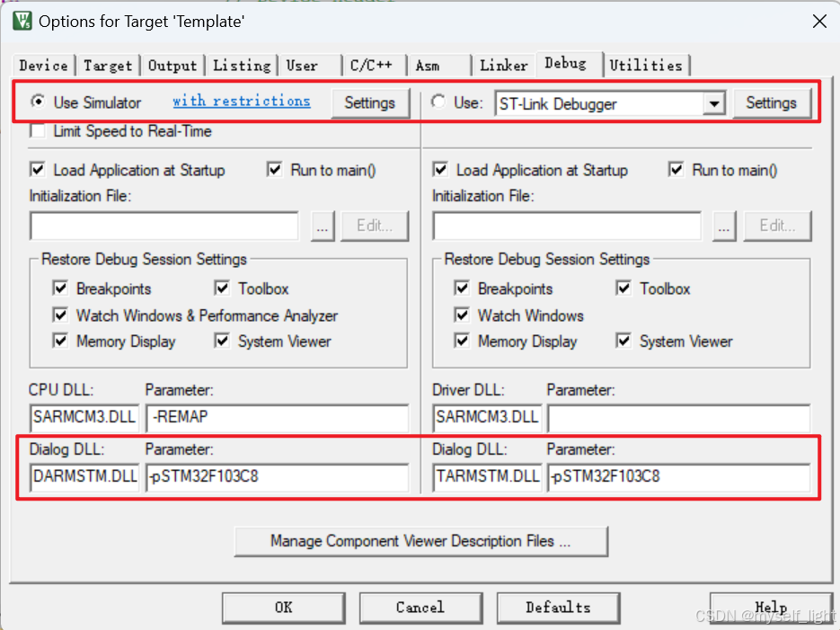Click simulator -pSTM32F103C8 parameter field
This screenshot has width=840, height=630.
tap(277, 477)
